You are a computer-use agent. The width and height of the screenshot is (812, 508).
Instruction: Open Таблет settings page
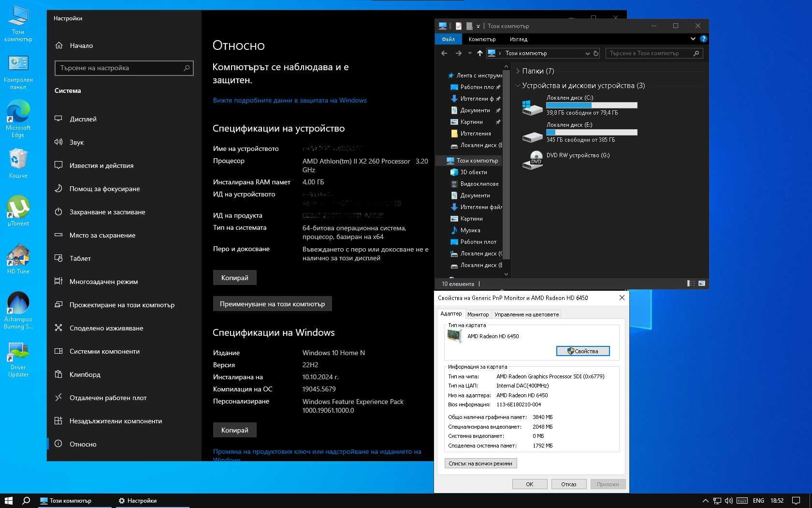pyautogui.click(x=124, y=258)
